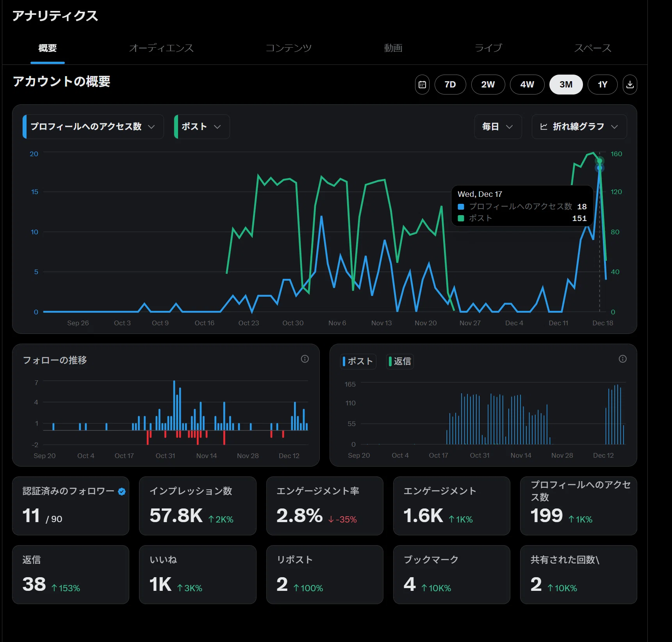Select the 7D time range button
672x642 pixels.
450,84
